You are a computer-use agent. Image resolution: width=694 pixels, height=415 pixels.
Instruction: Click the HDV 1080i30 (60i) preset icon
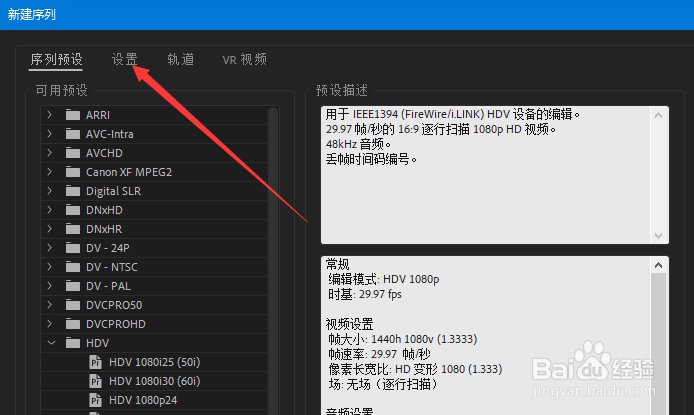coord(95,381)
